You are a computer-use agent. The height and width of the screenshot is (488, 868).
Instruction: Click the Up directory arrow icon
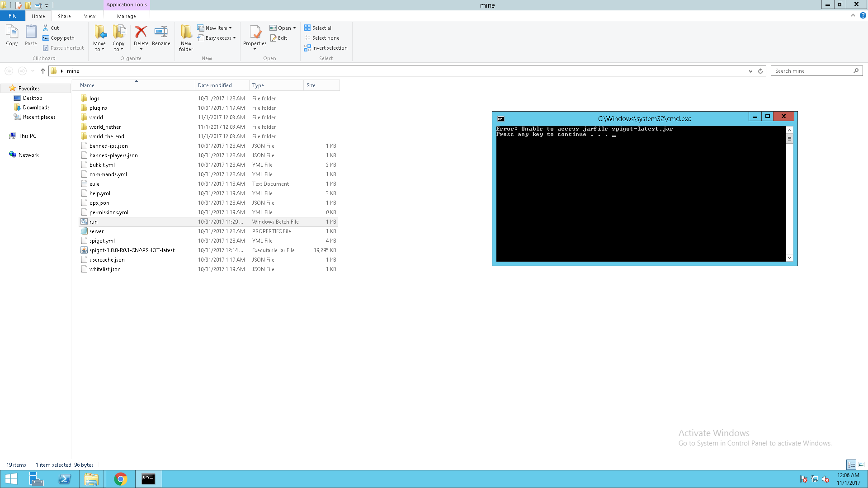click(43, 71)
